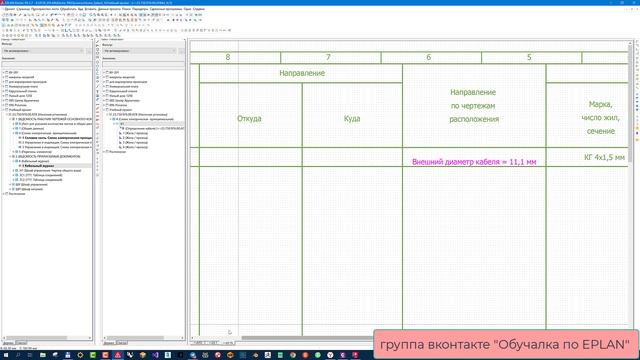This screenshot has height=360, width=640.
Task: Open the Вставить menu
Action: coord(91,9)
